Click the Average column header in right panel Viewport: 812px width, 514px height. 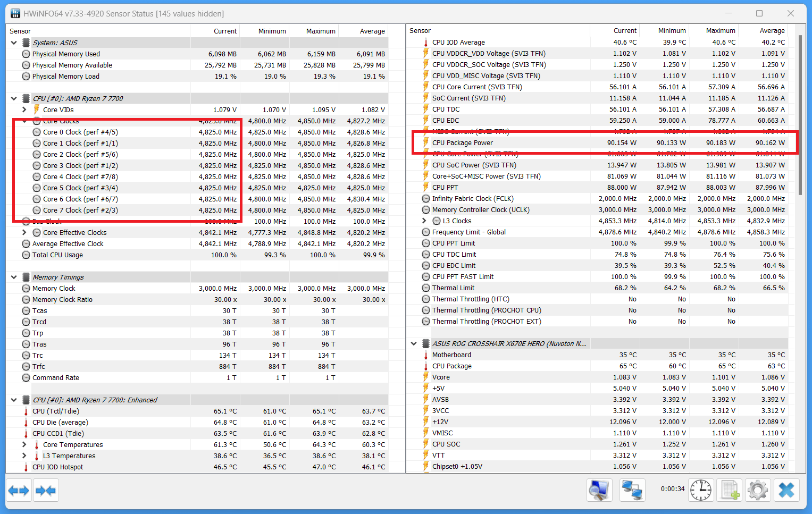772,30
